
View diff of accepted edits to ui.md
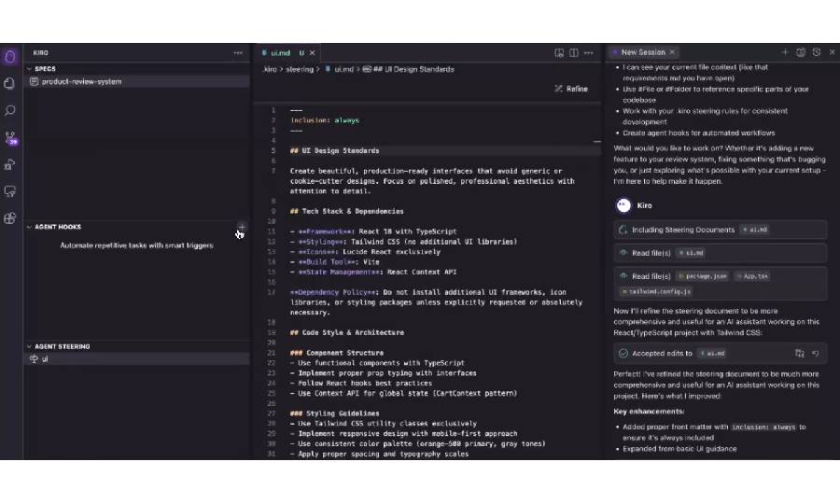pos(799,354)
